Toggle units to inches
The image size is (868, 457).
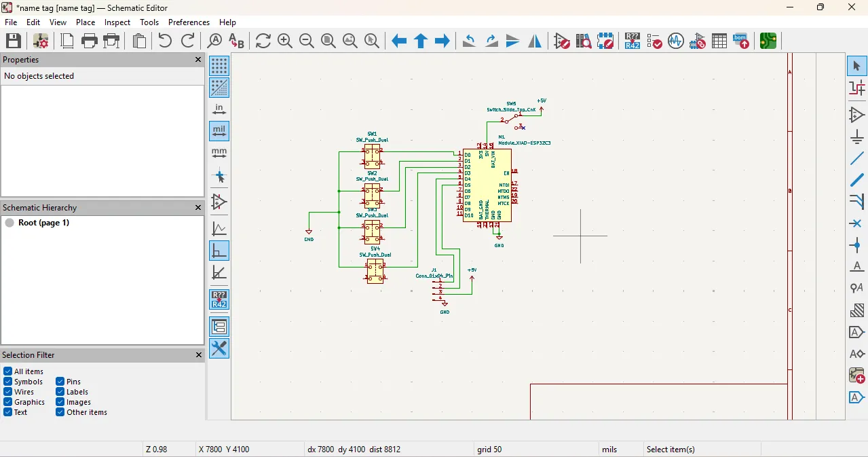coord(219,109)
